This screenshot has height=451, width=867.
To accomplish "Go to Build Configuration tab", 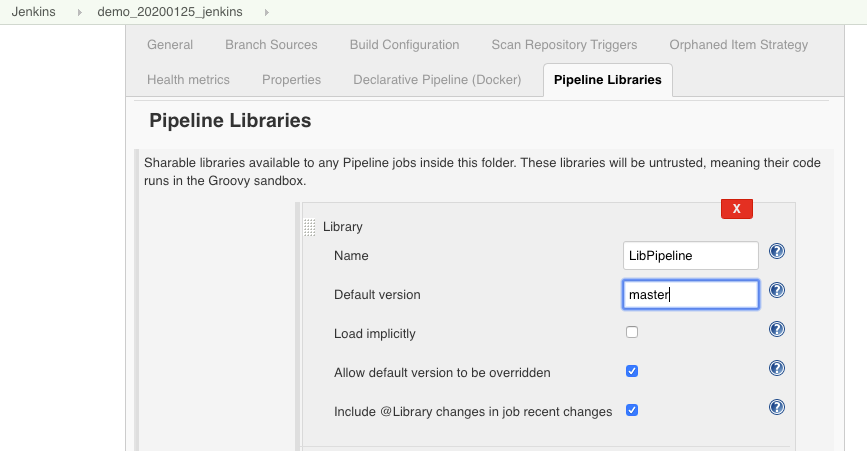I will coord(404,45).
